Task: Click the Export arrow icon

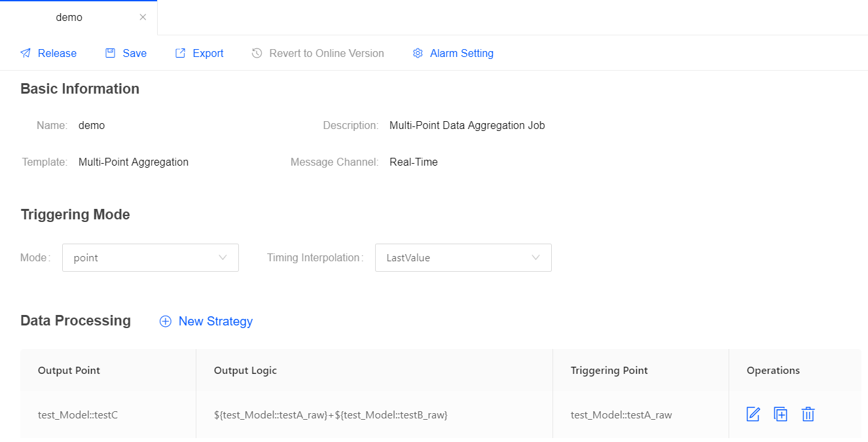Action: 181,54
